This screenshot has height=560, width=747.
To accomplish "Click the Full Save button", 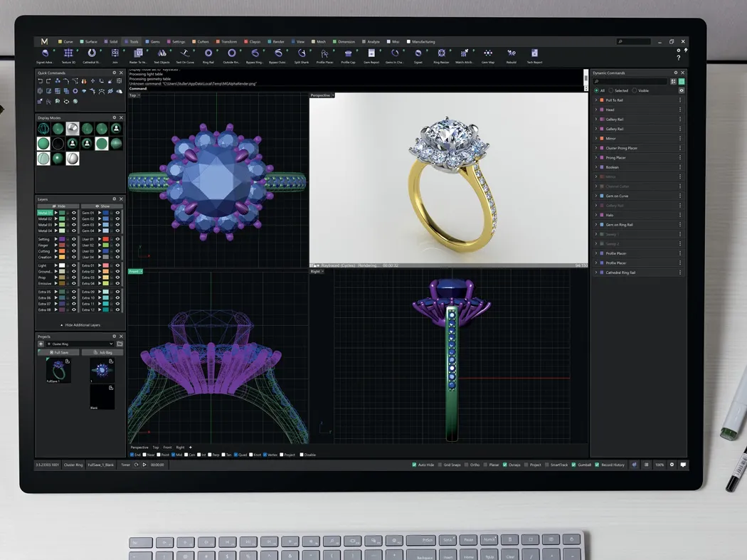I will click(x=59, y=352).
